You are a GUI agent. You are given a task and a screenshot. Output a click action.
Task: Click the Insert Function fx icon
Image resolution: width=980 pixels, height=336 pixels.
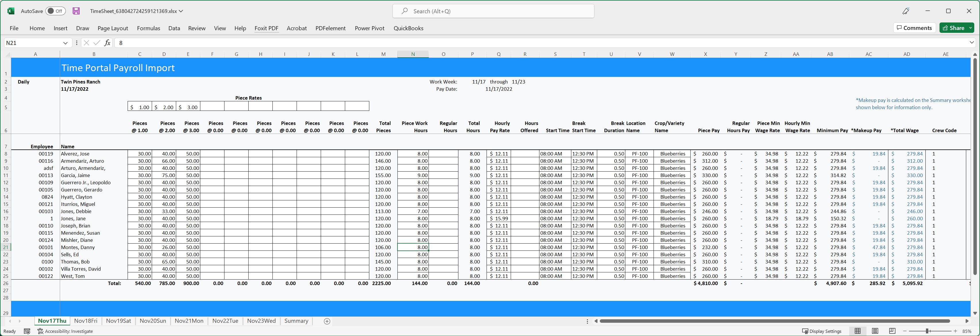107,43
